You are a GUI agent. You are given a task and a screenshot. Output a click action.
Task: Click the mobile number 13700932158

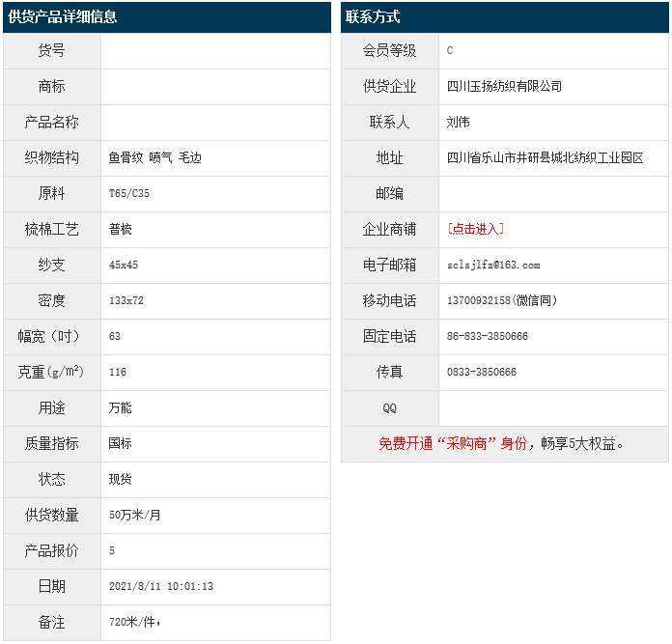click(479, 300)
